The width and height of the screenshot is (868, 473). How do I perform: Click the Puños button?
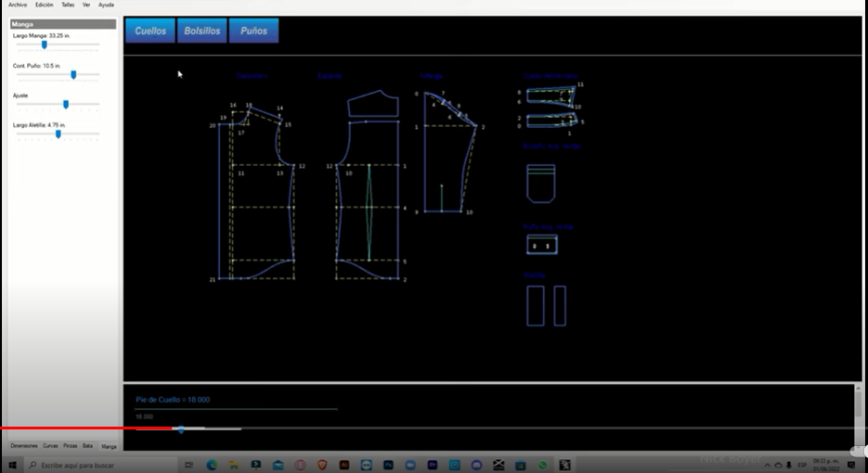click(x=253, y=31)
